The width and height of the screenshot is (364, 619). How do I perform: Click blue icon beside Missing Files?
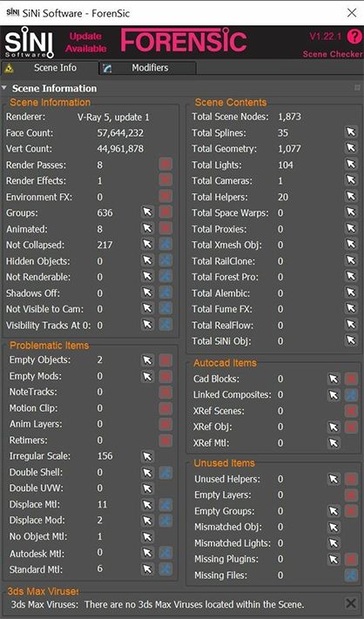tap(351, 575)
